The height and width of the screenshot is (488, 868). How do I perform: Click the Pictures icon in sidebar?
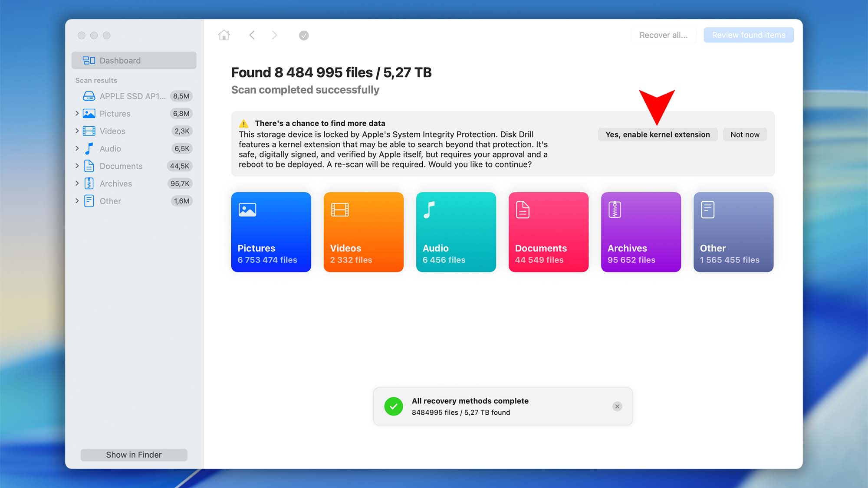tap(89, 114)
